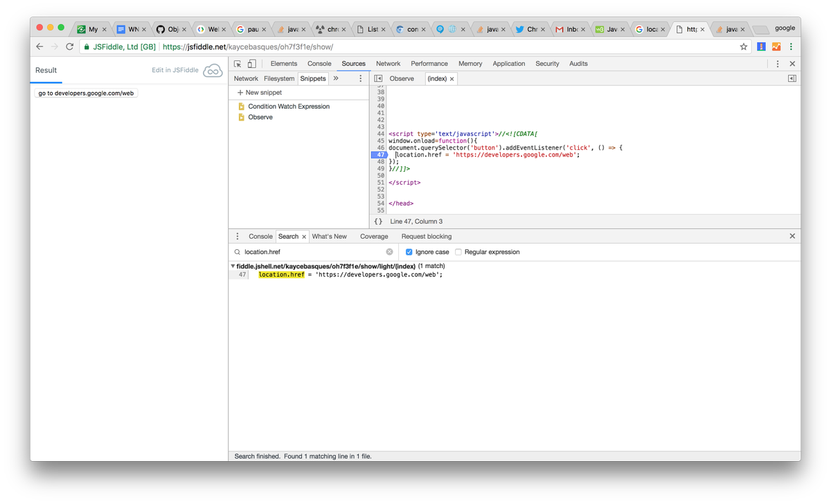Switch to the Memory panel tab
831x504 pixels.
coord(470,64)
